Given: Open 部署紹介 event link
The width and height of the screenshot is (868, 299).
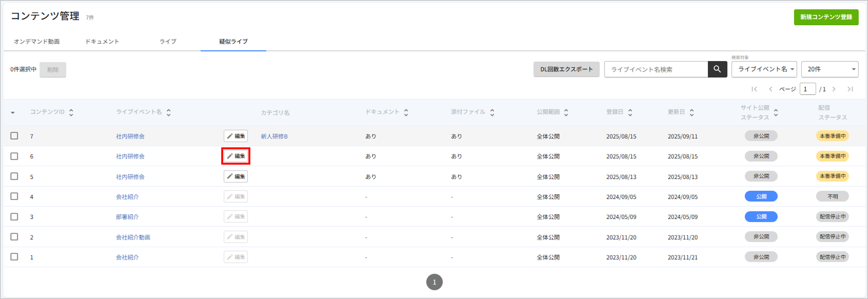Looking at the screenshot, I should (127, 217).
